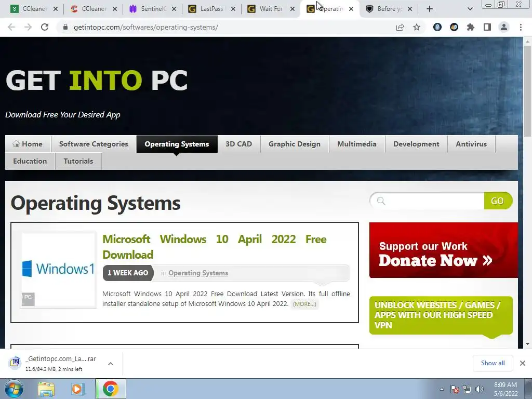Image resolution: width=532 pixels, height=399 pixels.
Task: Close the Wait For tab
Action: click(x=292, y=9)
